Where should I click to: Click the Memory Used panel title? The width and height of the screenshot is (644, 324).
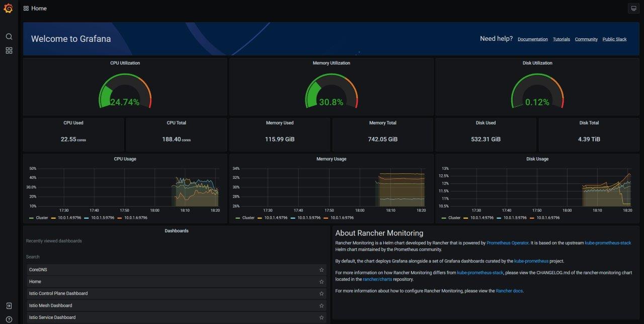(x=280, y=123)
